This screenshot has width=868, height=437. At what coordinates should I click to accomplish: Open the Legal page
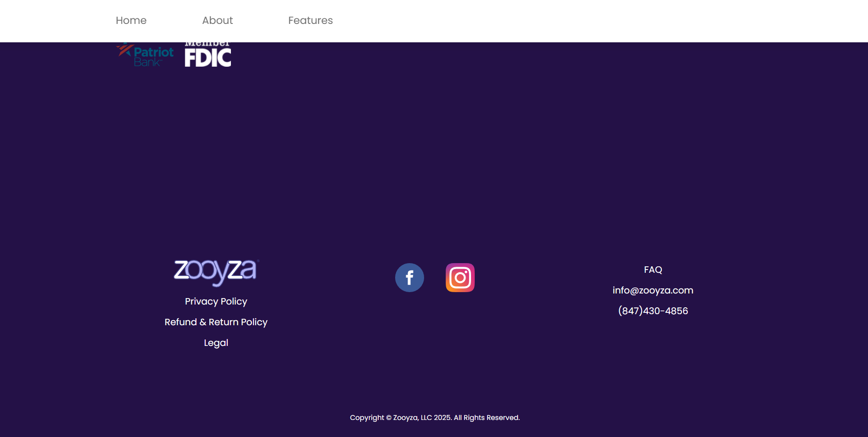(x=216, y=342)
